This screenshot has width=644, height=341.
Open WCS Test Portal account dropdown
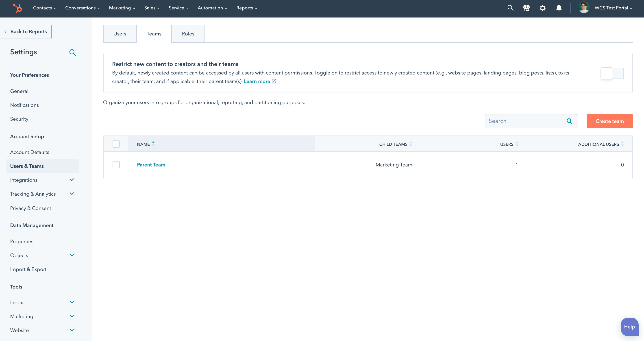[613, 8]
